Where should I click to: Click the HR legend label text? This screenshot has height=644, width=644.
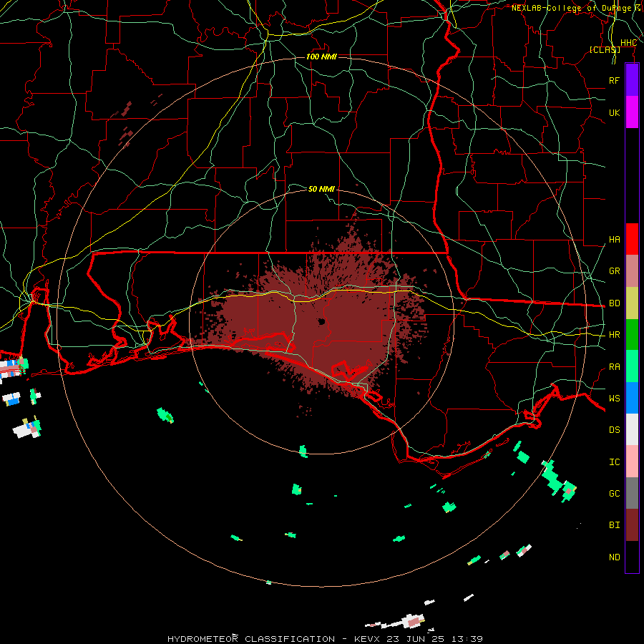pos(615,335)
